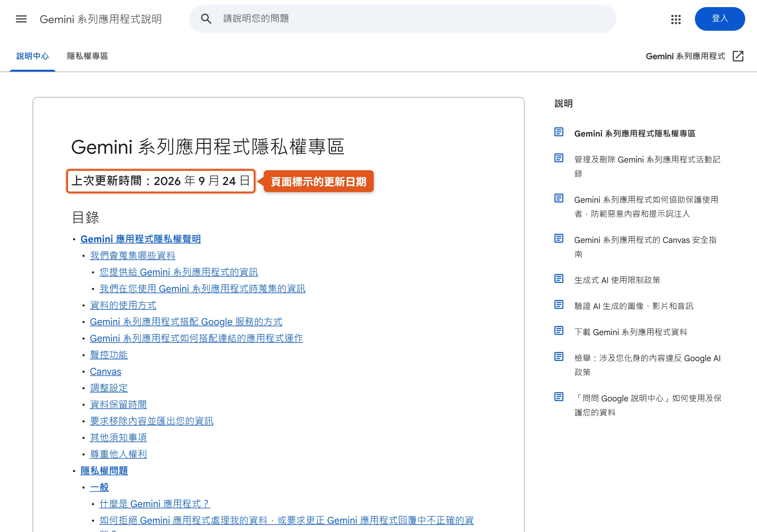Click article icon for 下載 Gemini 系列應用程式資料
Screen dimensions: 757x532
pyautogui.click(x=559, y=331)
